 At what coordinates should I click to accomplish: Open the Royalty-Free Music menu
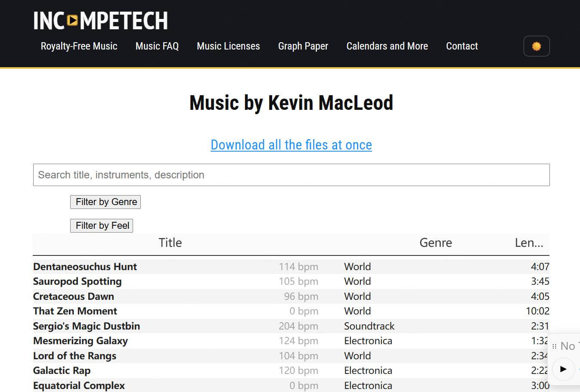pos(78,46)
